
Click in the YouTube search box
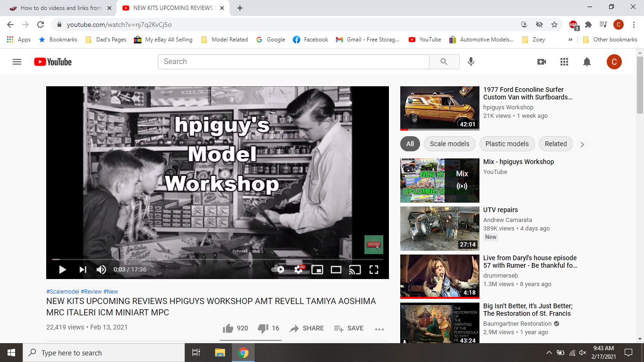tap(294, 62)
